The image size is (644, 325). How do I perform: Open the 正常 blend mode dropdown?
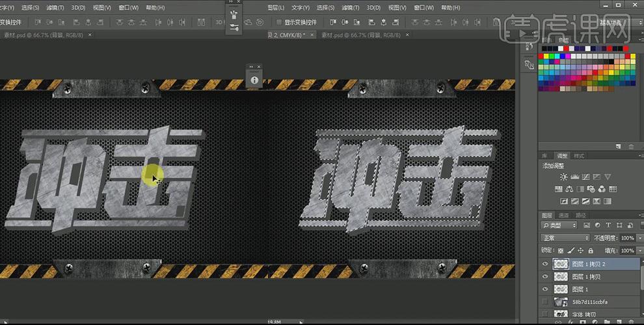565,238
